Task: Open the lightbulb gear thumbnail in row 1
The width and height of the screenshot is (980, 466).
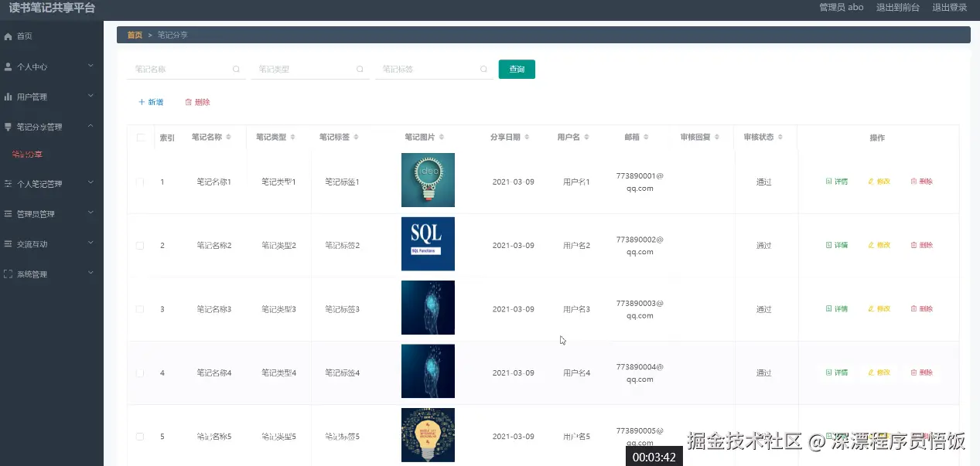Action: (x=428, y=180)
